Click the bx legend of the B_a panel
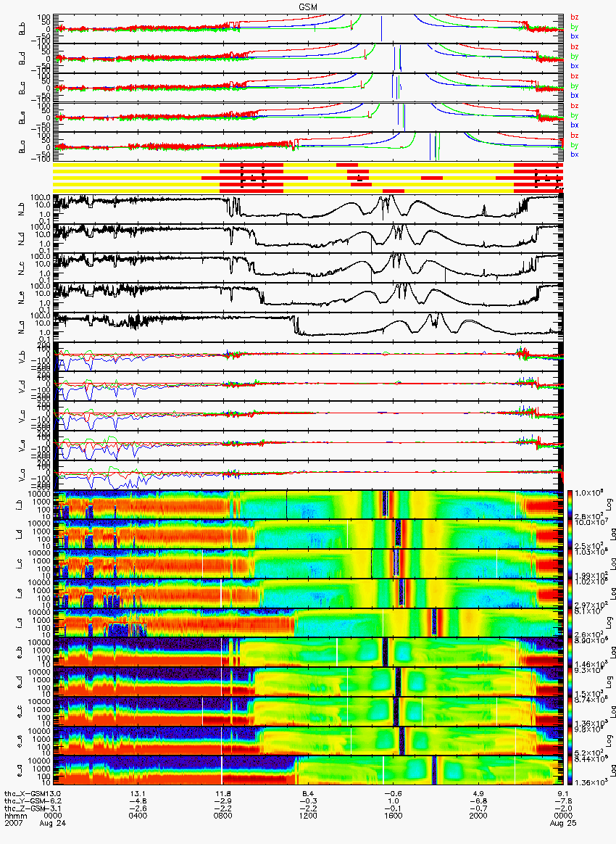 [575, 154]
